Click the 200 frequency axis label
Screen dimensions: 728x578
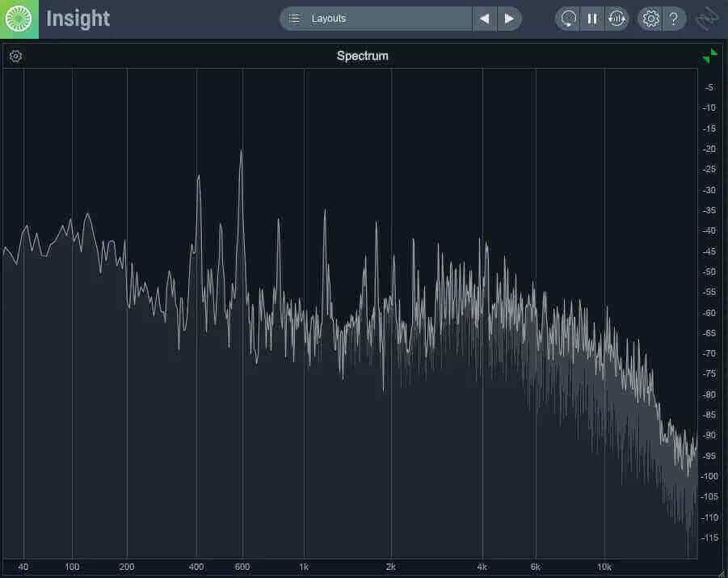point(126,567)
